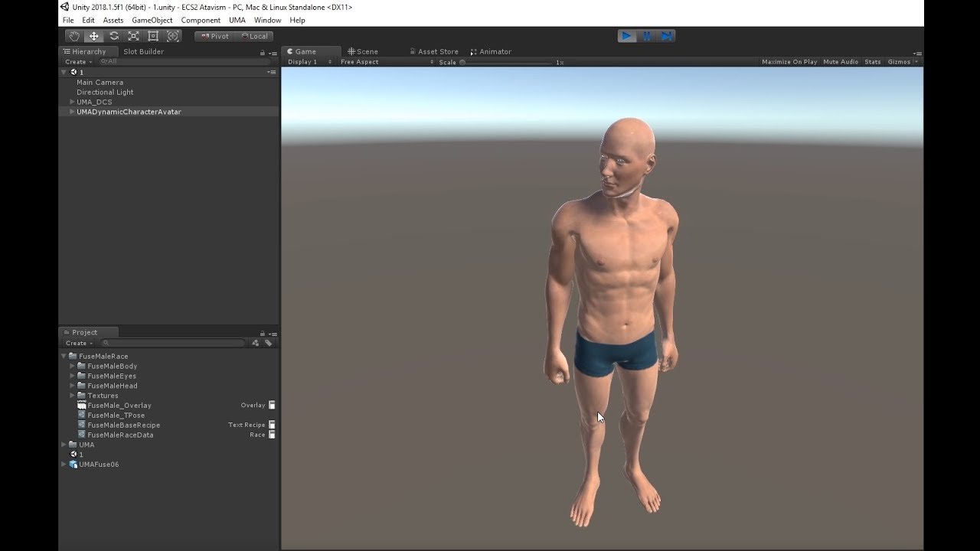The width and height of the screenshot is (980, 551).
Task: Expand the FuseMaleBody folder
Action: point(73,366)
